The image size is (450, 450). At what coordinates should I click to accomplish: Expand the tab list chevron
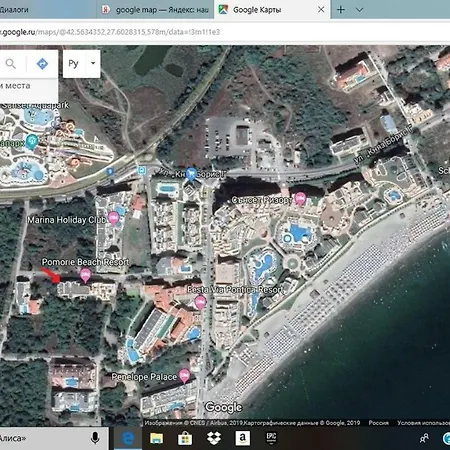359,10
